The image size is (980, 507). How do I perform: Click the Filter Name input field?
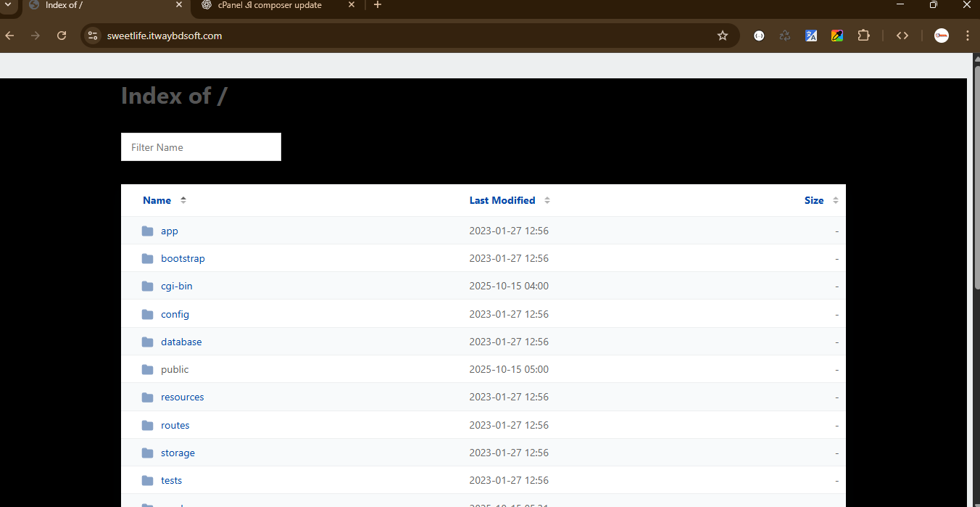point(201,147)
